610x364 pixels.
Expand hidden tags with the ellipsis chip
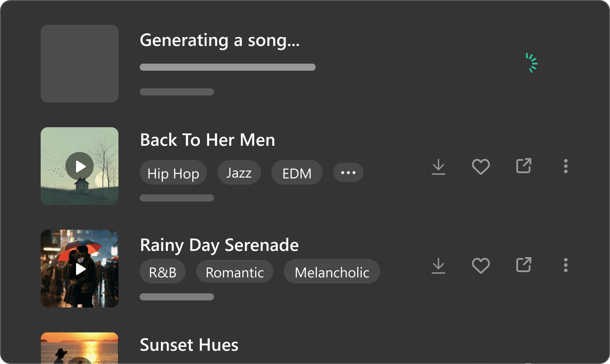[348, 173]
